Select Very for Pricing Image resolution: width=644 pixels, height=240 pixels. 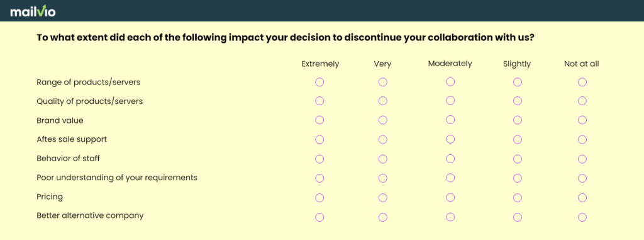(383, 198)
